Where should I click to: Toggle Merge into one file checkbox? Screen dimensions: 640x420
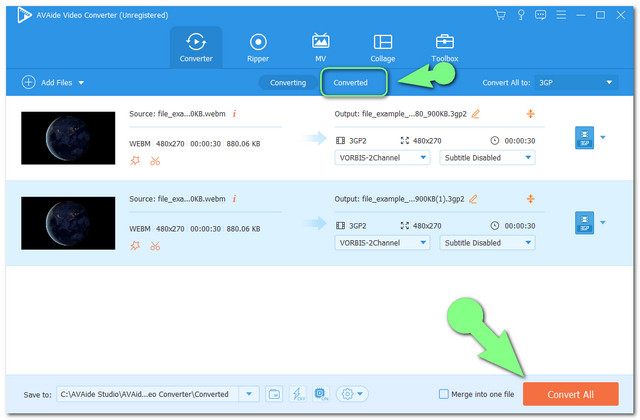pos(442,394)
